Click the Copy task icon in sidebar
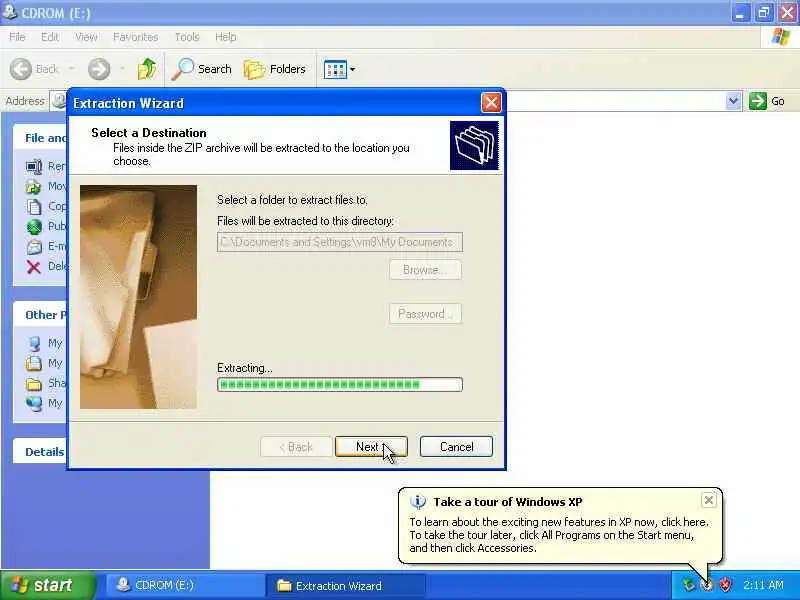The image size is (800, 600). click(x=34, y=206)
